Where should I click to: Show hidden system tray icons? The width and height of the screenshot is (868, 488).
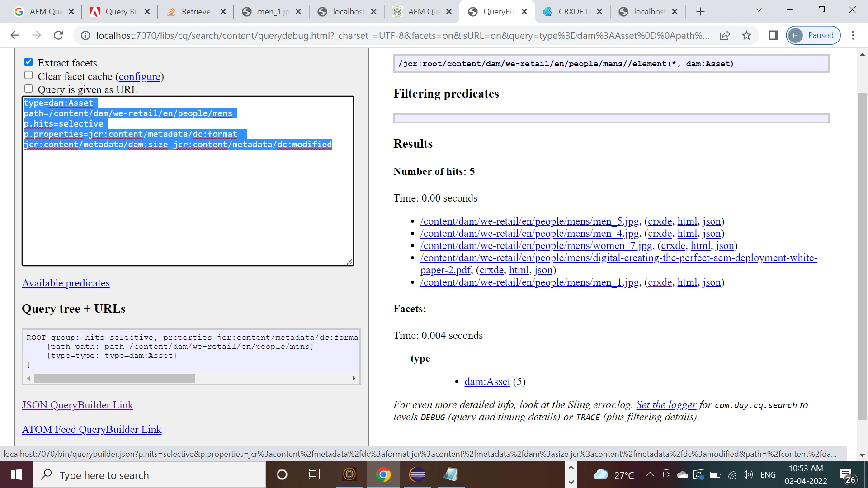click(650, 474)
